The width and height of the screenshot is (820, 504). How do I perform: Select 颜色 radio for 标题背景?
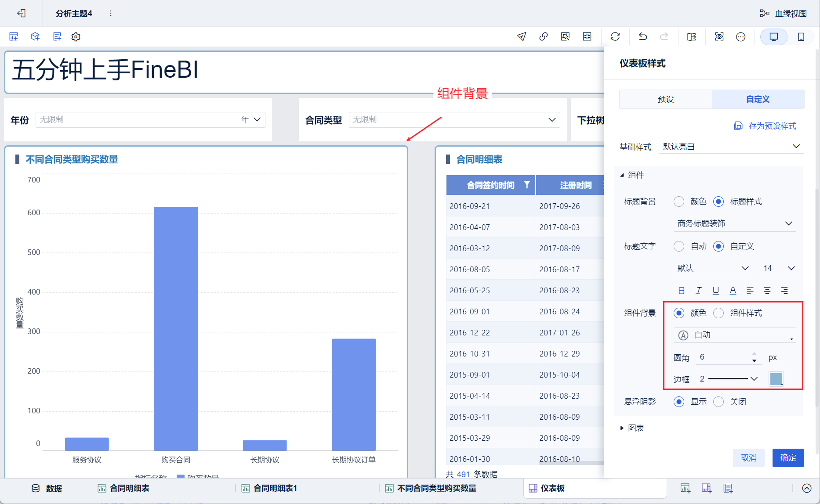679,202
